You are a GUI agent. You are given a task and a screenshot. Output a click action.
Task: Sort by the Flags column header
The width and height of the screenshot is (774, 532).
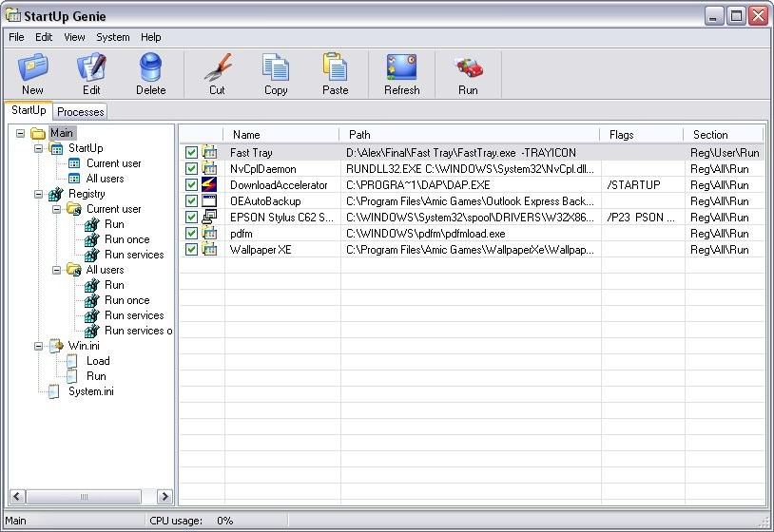pos(642,135)
